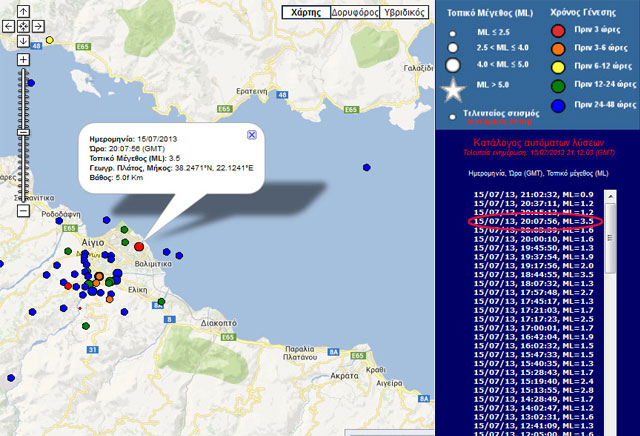This screenshot has width=640, height=436.
Task: Zoom in with the plus button
Action: tap(23, 61)
